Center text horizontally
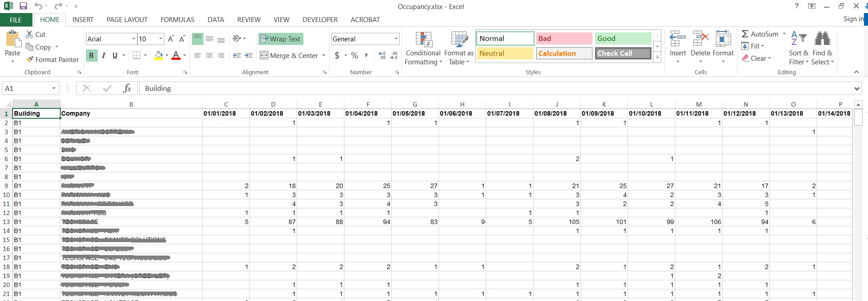Viewport: 868px width, 301px height. coord(209,55)
